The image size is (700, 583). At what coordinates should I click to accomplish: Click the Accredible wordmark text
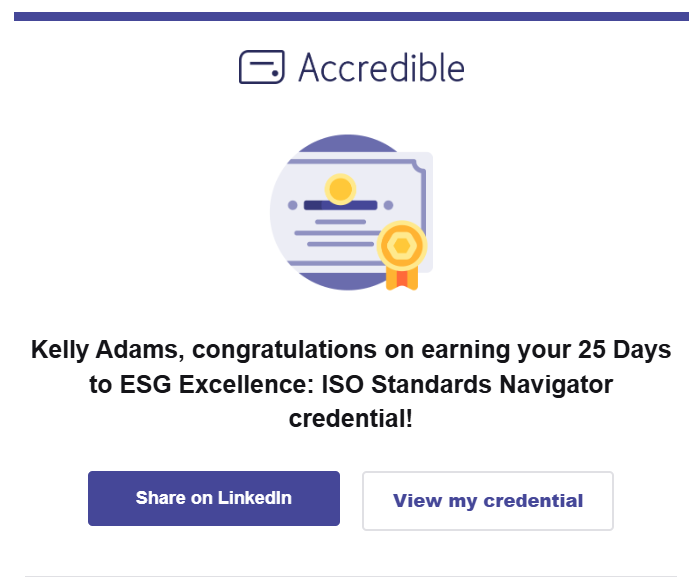(382, 67)
